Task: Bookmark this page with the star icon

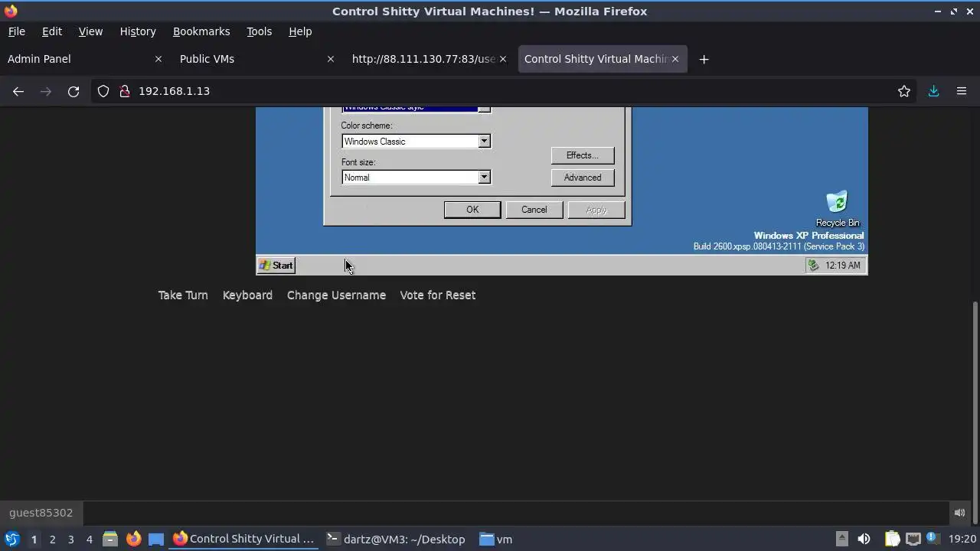Action: coord(904,91)
